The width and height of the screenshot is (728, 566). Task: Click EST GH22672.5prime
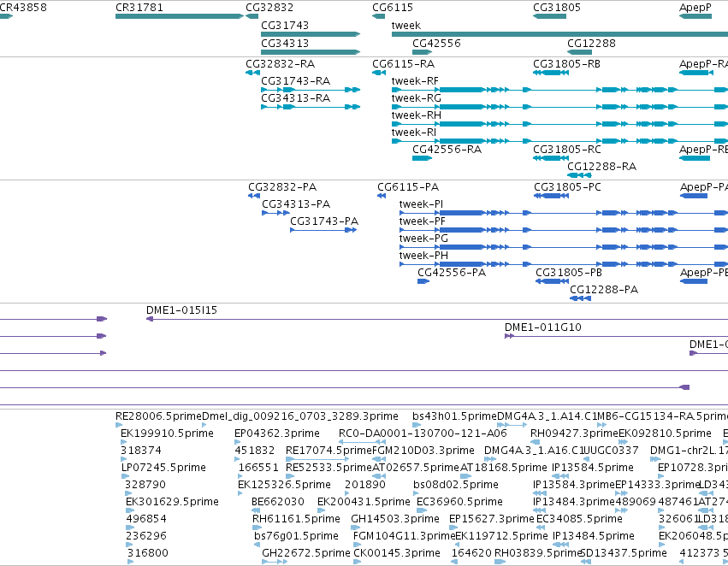[306, 553]
